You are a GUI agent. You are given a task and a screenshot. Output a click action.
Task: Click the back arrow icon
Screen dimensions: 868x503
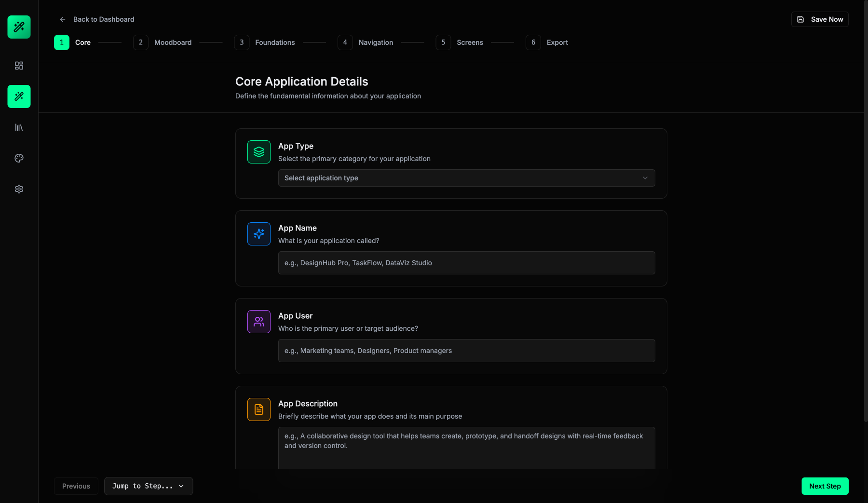click(63, 19)
